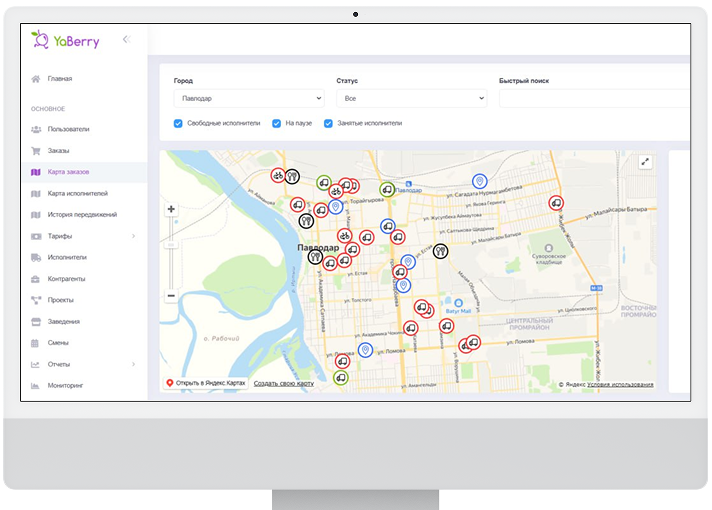Click the map zoom out minus button

(x=171, y=296)
